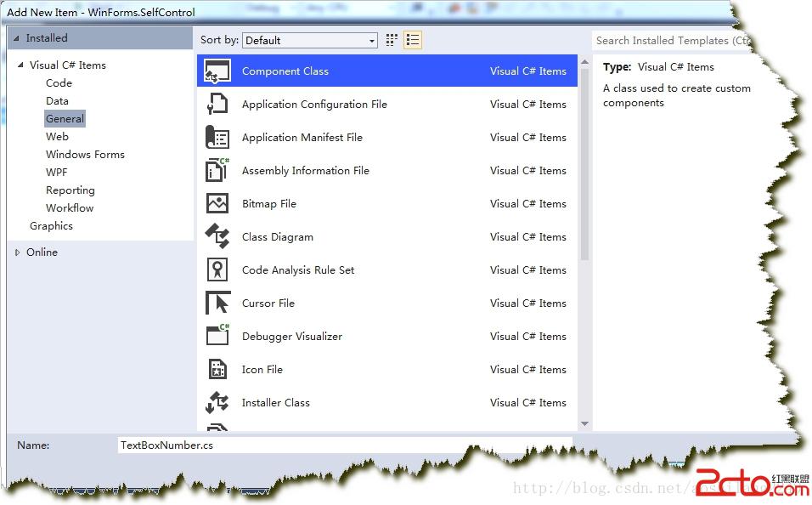Viewport: 812px width, 505px height.
Task: Click the Bitmap File name
Action: [268, 204]
